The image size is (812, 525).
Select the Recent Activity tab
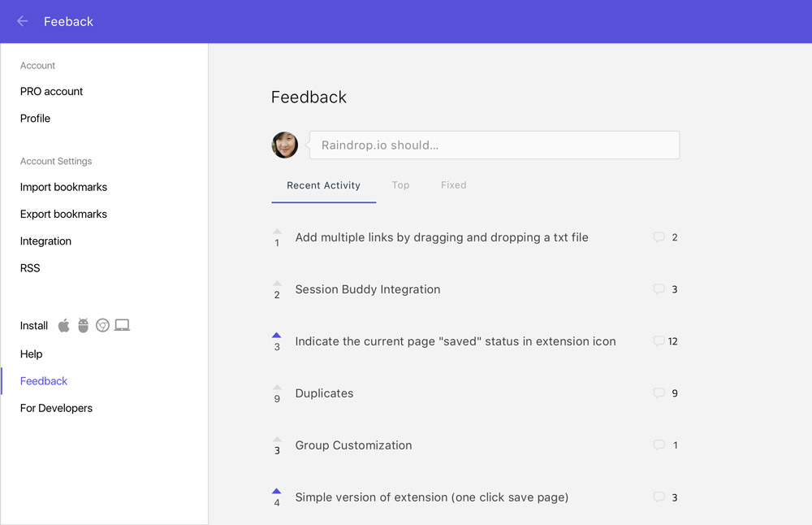tap(323, 185)
